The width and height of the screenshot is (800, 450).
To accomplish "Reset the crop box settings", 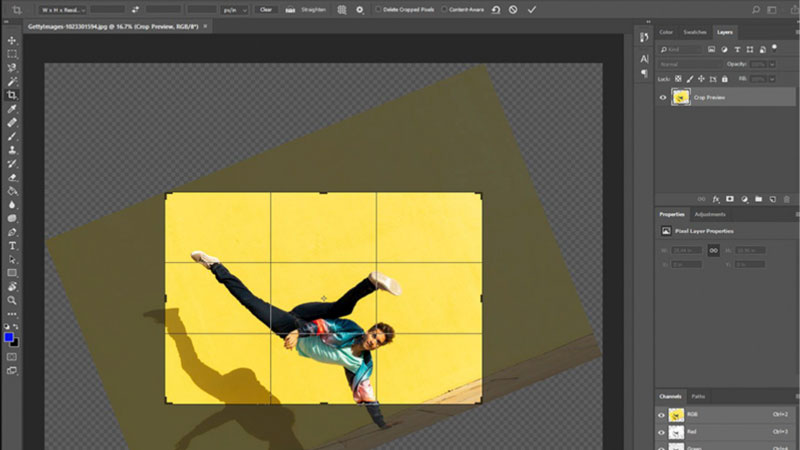I will [495, 9].
